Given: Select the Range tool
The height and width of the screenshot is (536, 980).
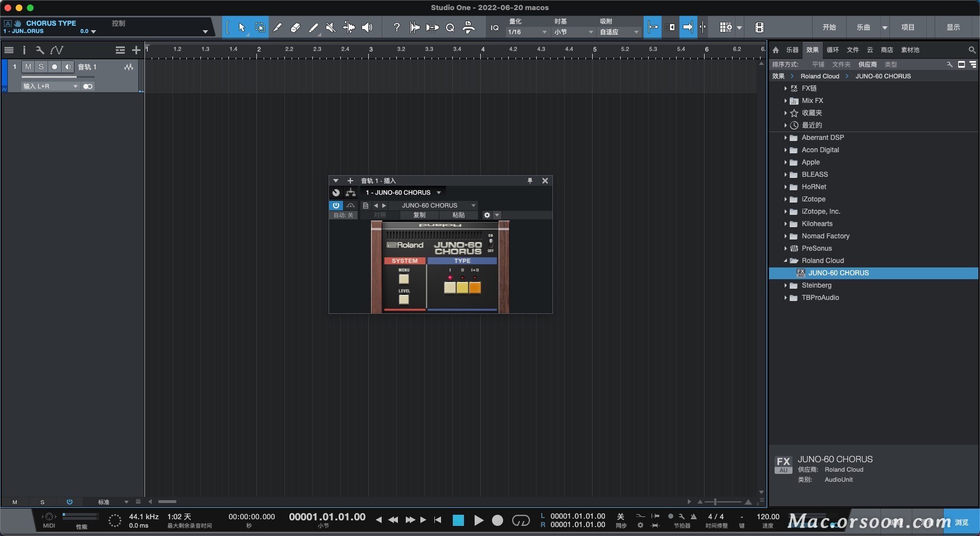Looking at the screenshot, I should [260, 27].
